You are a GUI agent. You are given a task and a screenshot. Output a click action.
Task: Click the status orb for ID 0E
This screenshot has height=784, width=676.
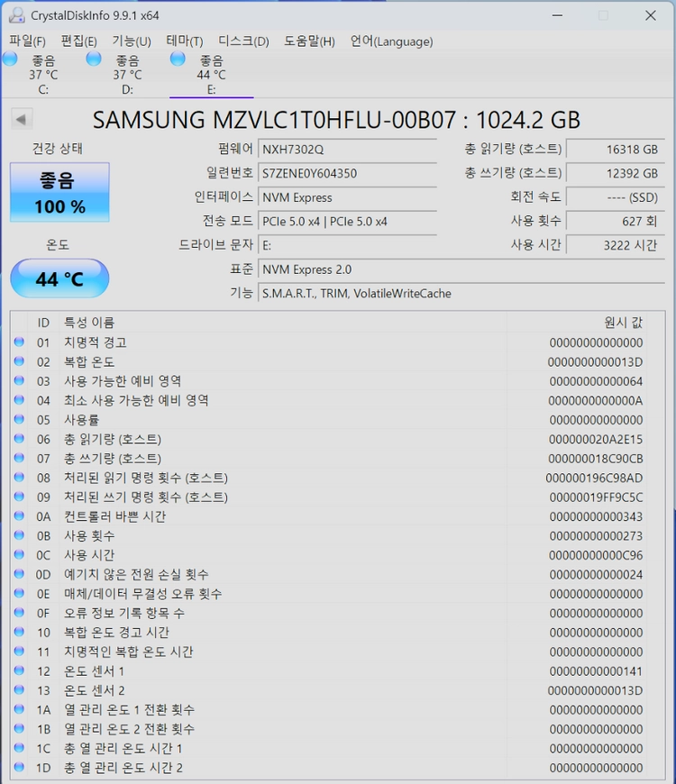point(19,594)
